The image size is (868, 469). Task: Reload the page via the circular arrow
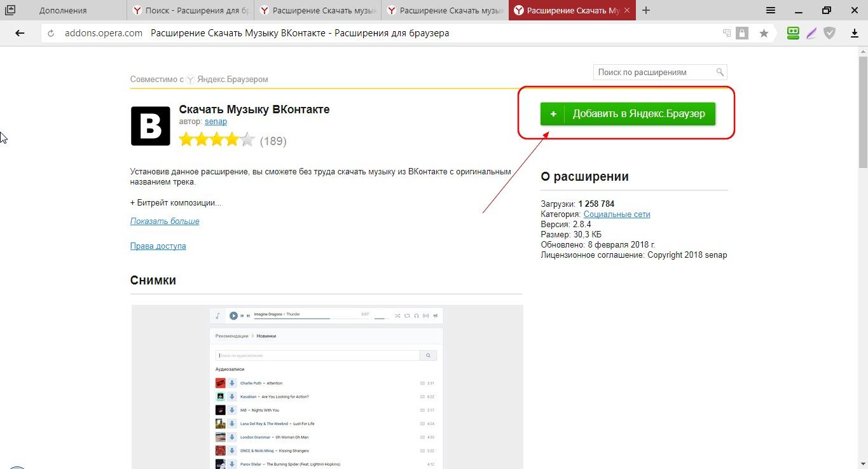pos(51,33)
